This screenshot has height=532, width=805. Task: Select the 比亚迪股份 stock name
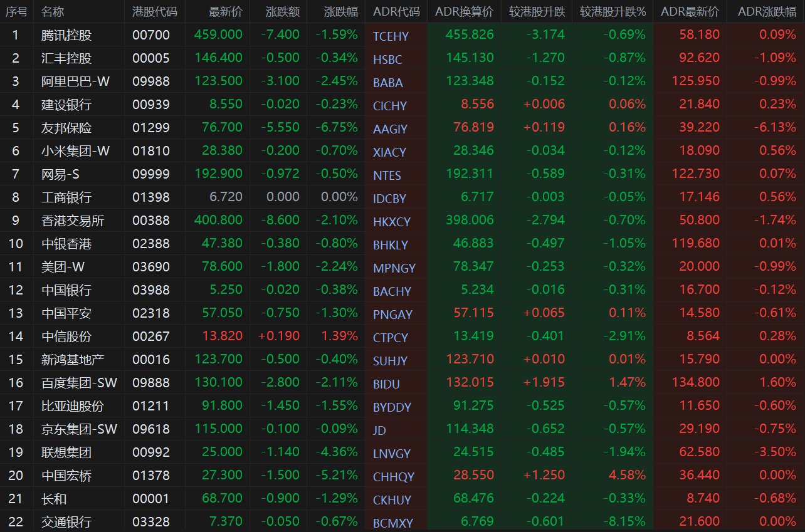tap(73, 406)
